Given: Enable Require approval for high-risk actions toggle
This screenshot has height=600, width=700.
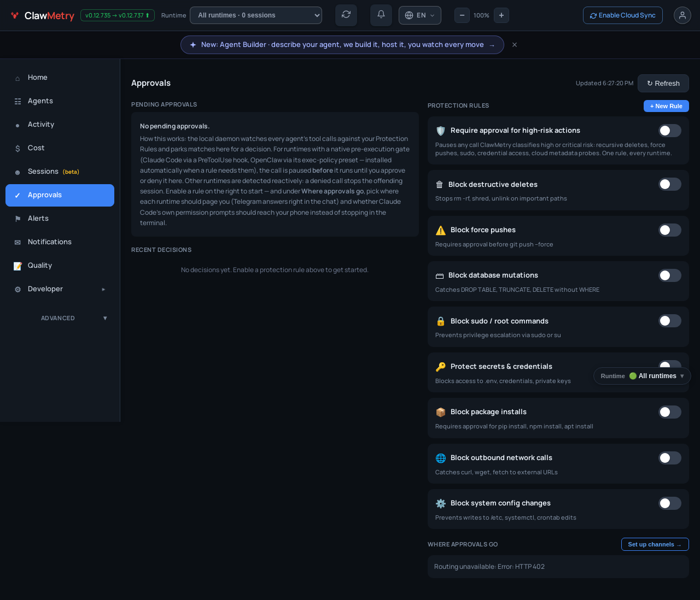Looking at the screenshot, I should pyautogui.click(x=670, y=131).
